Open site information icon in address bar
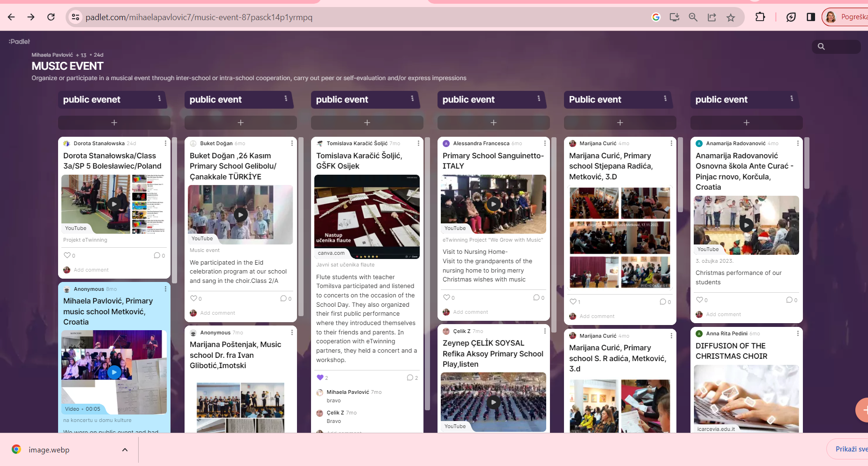This screenshot has width=868, height=466. (75, 17)
